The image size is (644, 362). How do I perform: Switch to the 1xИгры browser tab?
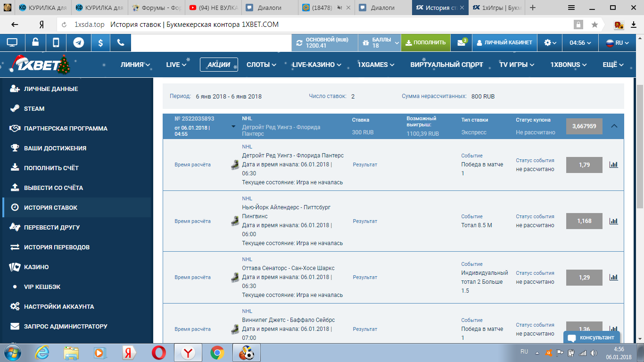tap(496, 8)
